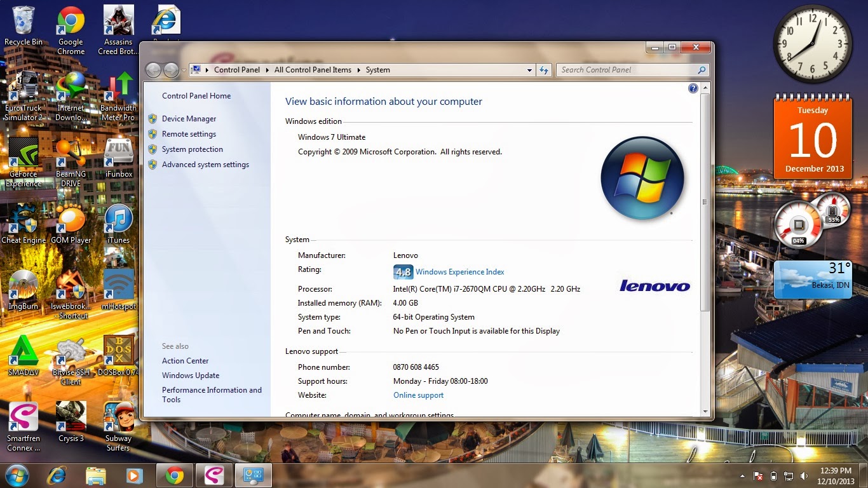Open address bar history dropdown arrow
868x488 pixels.
point(529,70)
